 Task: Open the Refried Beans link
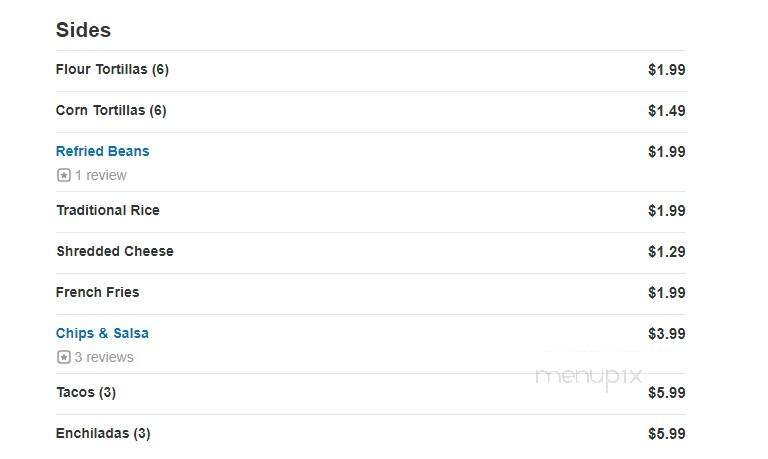pyautogui.click(x=102, y=151)
